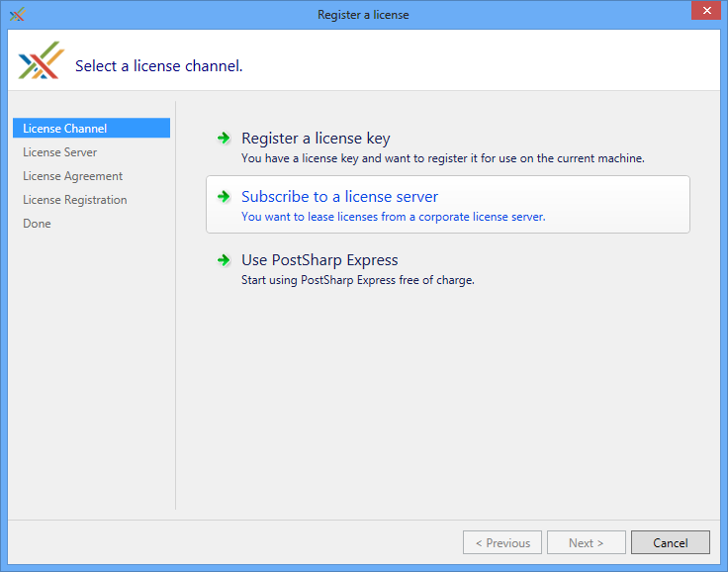Click green arrow next to Subscribe to a license server
This screenshot has width=728, height=572.
coord(225,197)
